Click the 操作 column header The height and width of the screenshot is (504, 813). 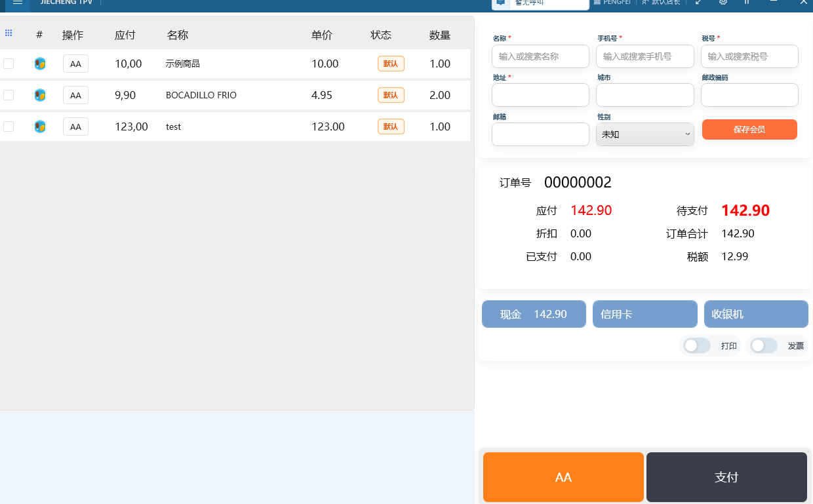73,35
